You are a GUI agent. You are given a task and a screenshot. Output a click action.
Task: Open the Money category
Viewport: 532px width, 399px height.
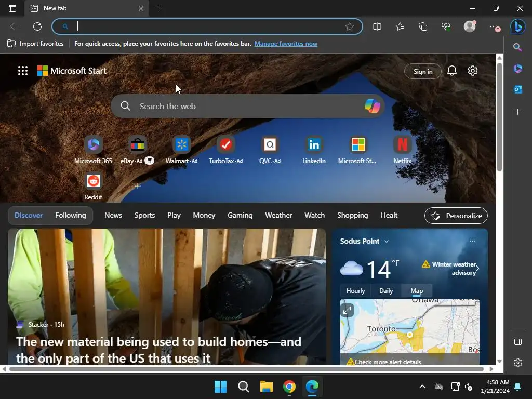(x=204, y=216)
